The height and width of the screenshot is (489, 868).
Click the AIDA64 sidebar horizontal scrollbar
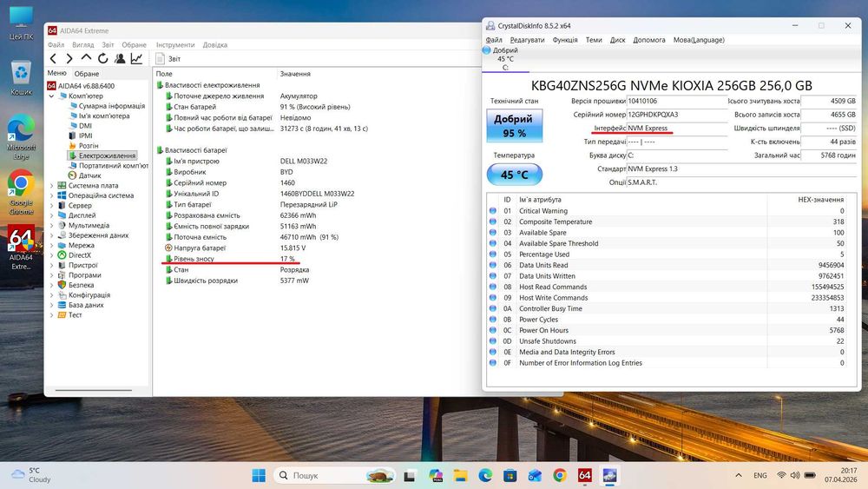(x=94, y=391)
